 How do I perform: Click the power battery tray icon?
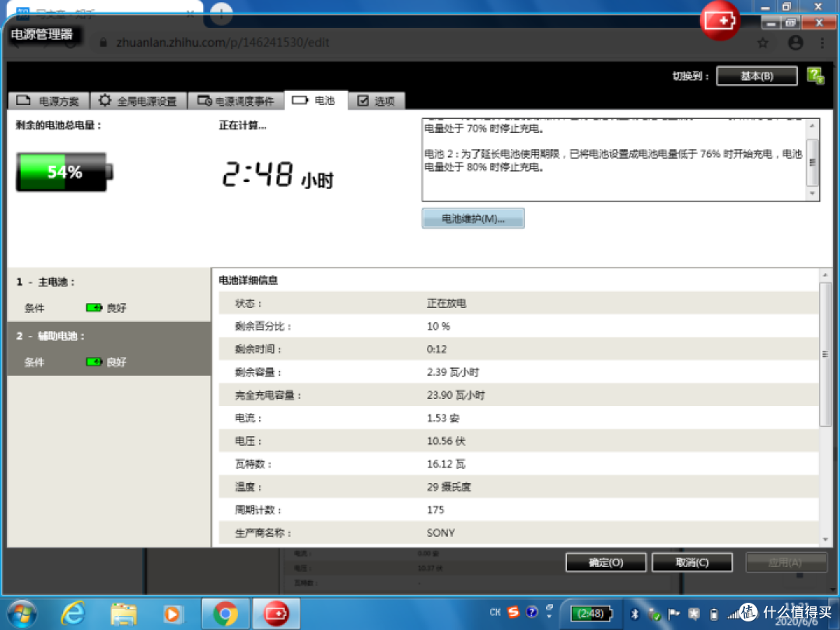pos(713,614)
